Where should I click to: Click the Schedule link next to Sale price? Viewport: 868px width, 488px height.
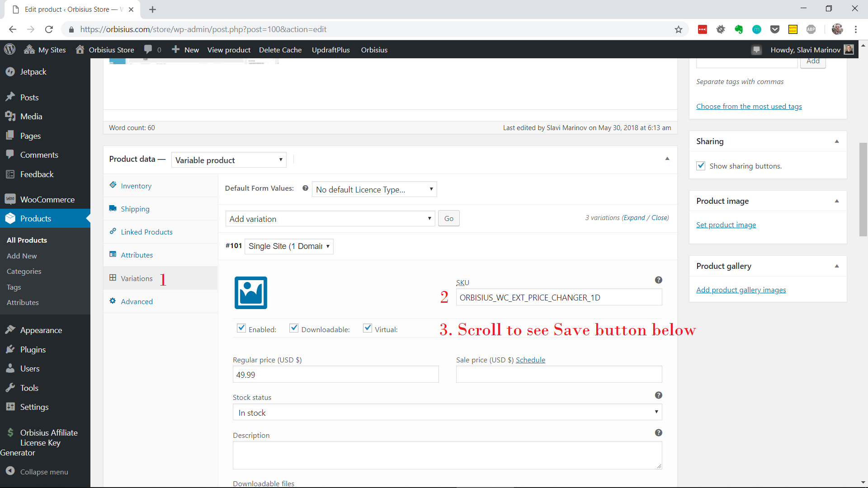click(531, 360)
